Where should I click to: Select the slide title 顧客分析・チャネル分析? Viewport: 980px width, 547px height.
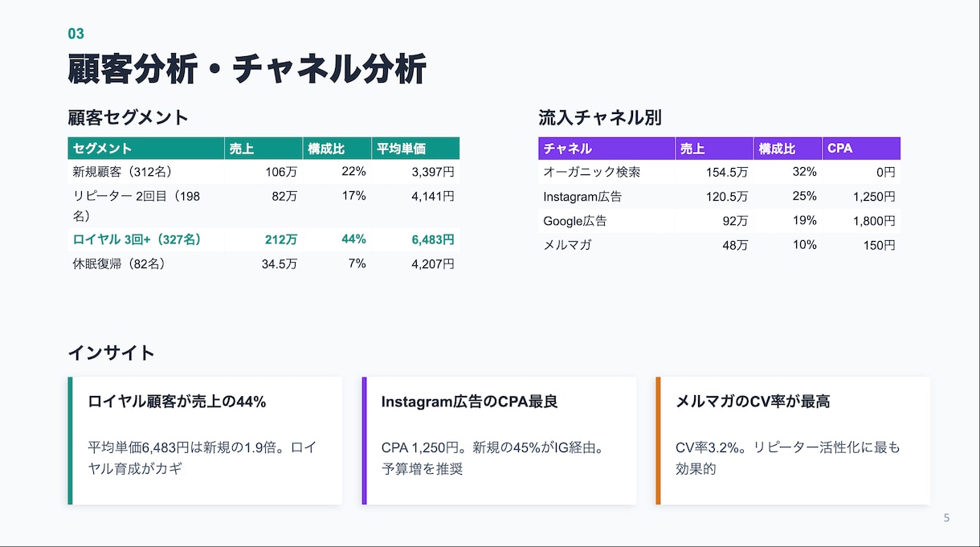(247, 70)
